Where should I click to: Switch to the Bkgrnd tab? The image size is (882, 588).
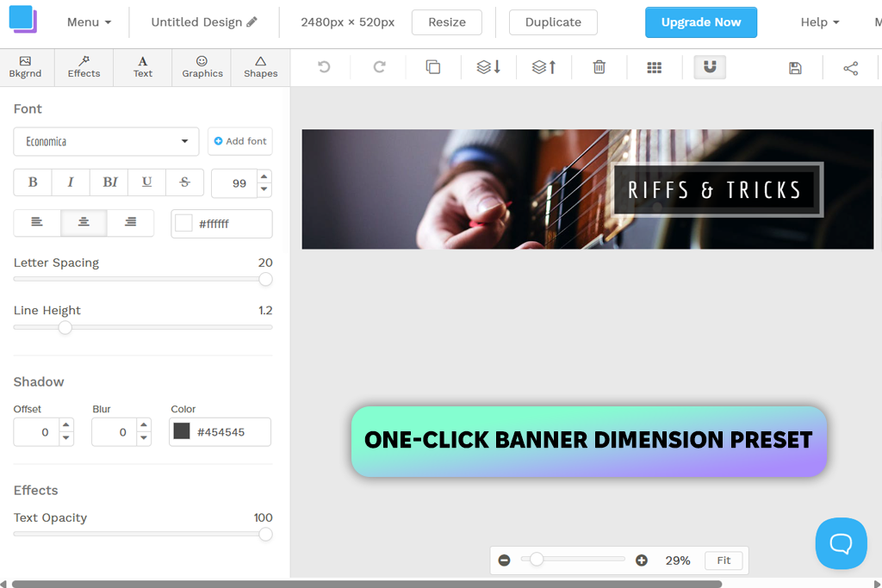coord(25,67)
